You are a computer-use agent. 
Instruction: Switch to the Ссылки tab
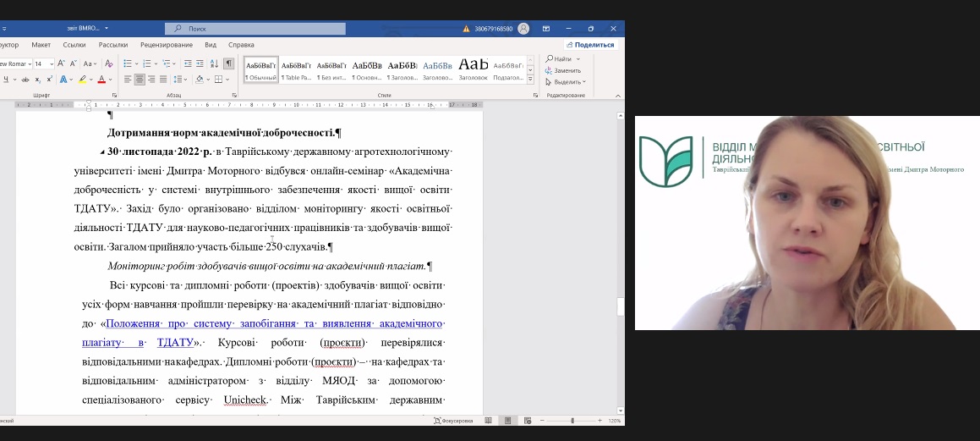click(x=74, y=45)
